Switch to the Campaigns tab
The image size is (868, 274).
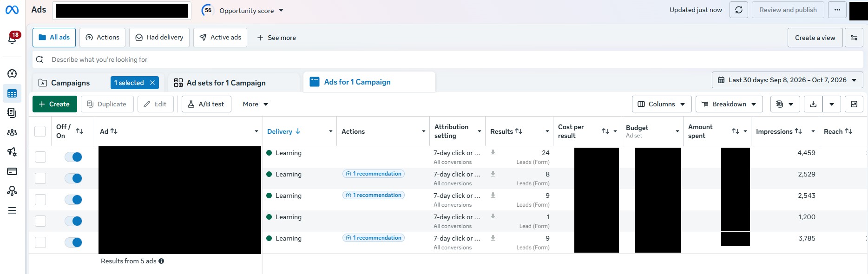(71, 83)
